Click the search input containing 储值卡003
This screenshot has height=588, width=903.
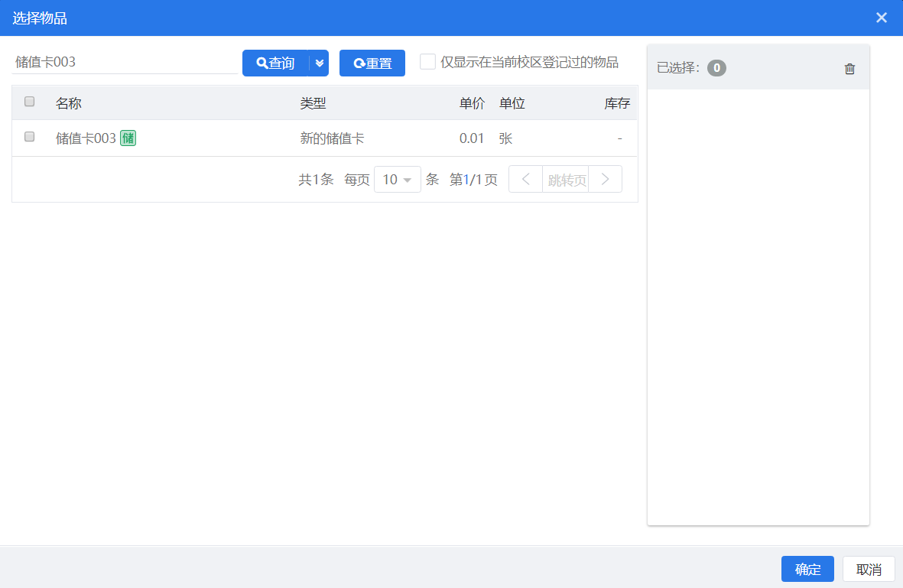(125, 62)
